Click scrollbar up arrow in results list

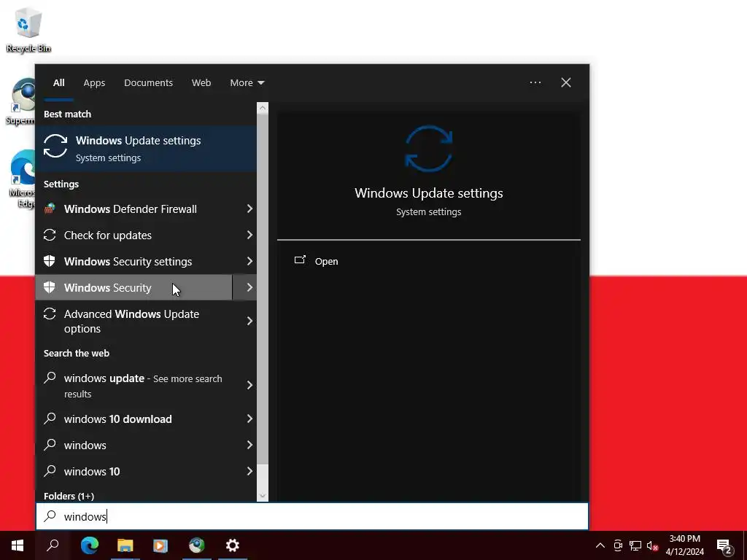[x=263, y=108]
